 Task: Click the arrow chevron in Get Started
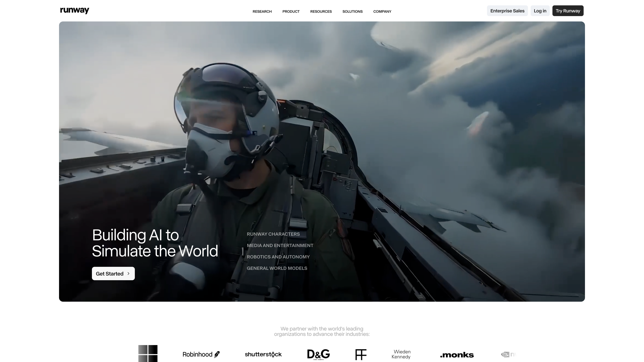click(128, 274)
